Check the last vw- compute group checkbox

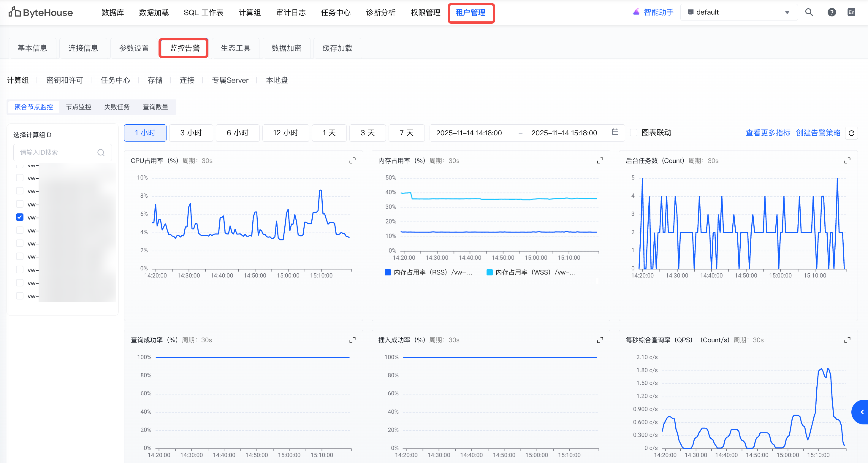[20, 296]
